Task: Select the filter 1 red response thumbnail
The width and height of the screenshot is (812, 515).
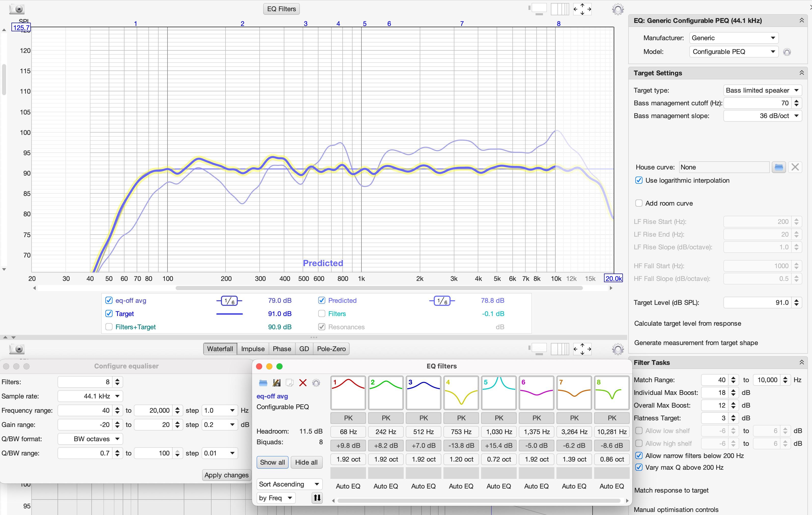Action: 348,393
